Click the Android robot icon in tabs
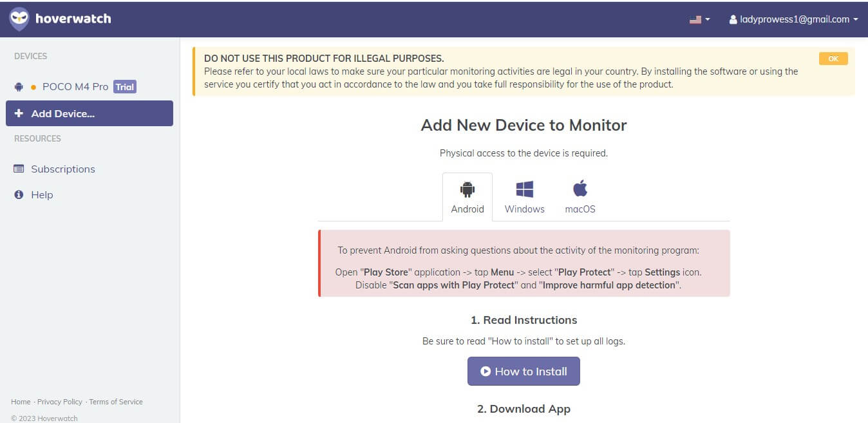The height and width of the screenshot is (423, 868). (x=467, y=189)
